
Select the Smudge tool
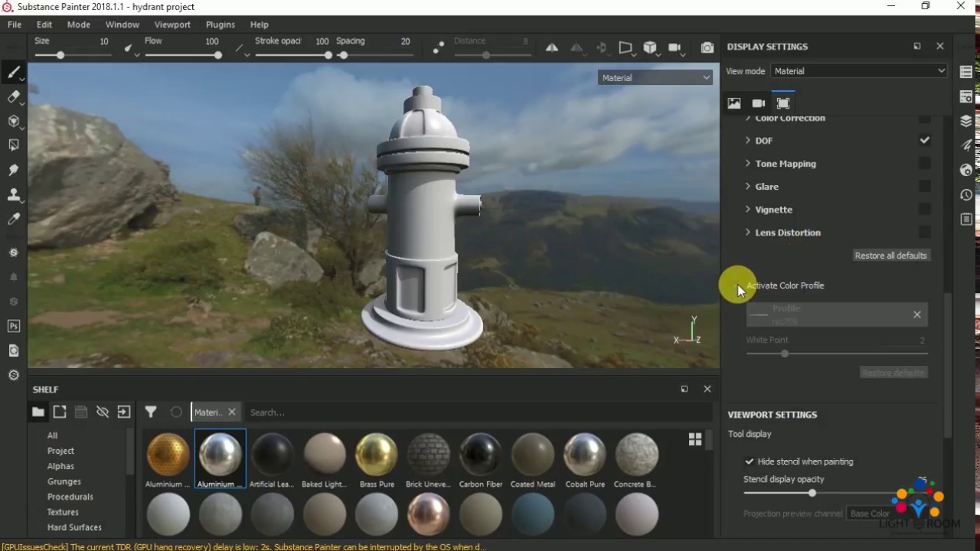click(13, 170)
